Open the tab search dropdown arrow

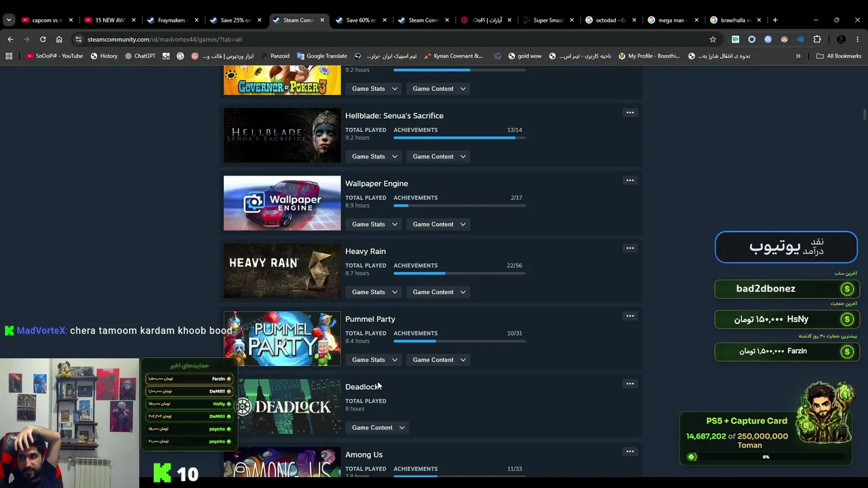point(9,20)
